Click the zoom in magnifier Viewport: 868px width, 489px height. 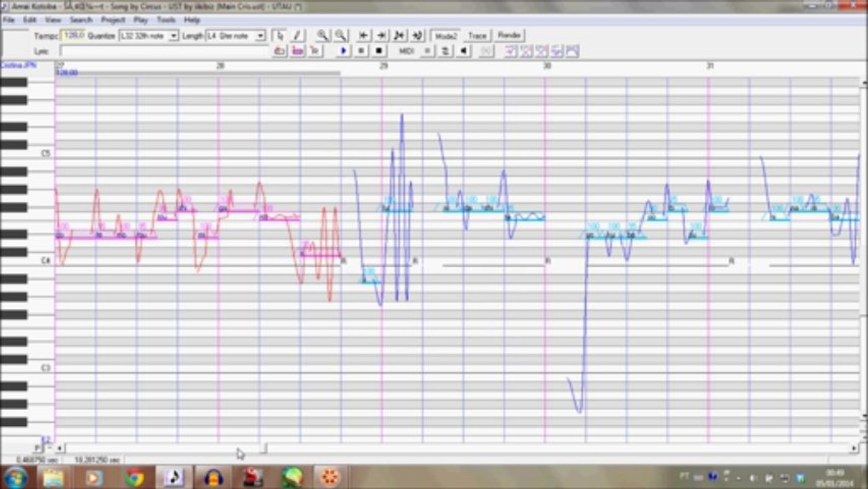[322, 35]
